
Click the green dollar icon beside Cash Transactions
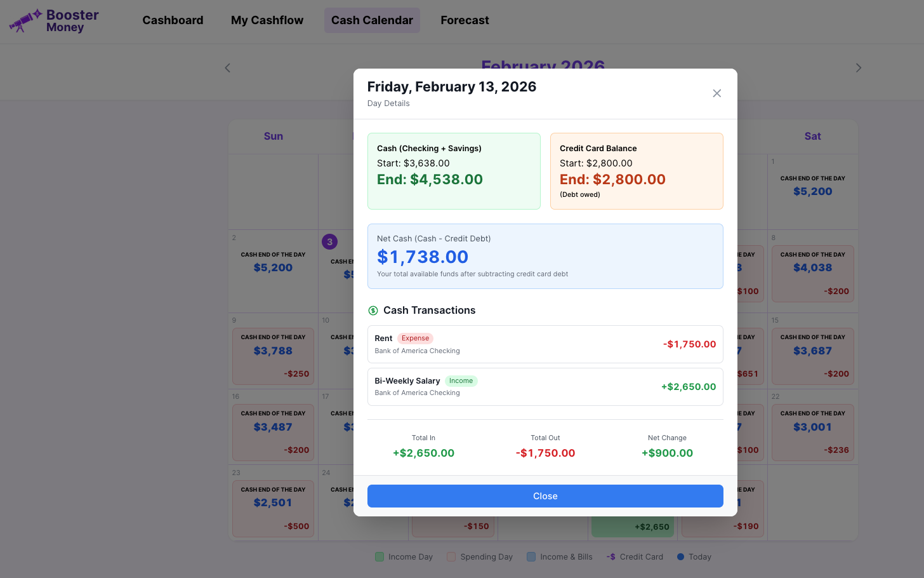[373, 311]
